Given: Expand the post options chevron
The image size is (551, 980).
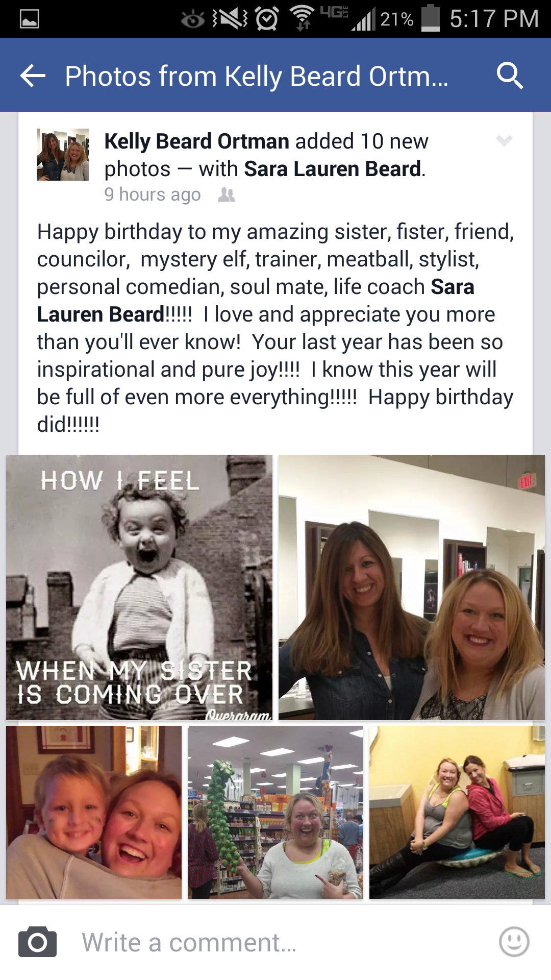Looking at the screenshot, I should 504,141.
